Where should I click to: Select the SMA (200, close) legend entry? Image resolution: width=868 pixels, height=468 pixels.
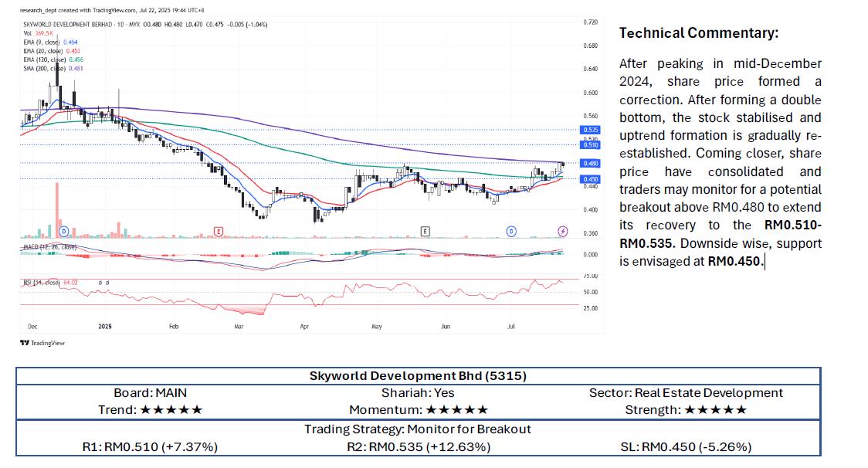coord(53,69)
